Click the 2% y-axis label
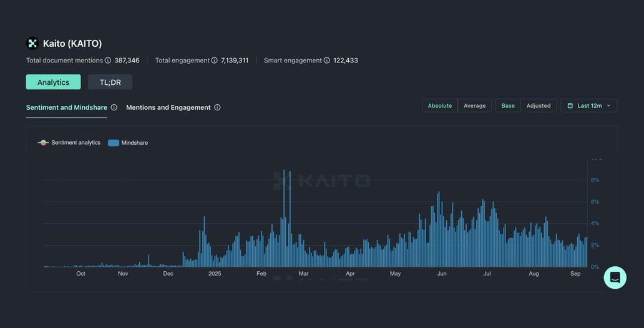644x328 pixels. tap(595, 246)
